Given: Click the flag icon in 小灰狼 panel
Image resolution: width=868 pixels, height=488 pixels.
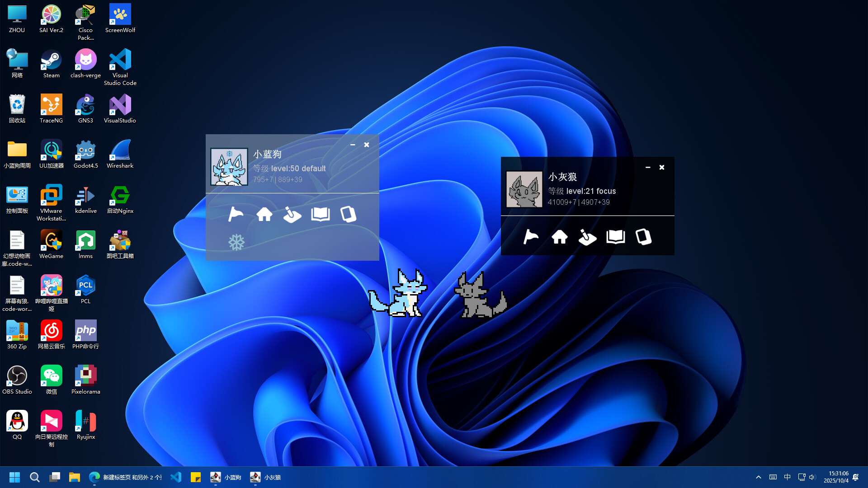Looking at the screenshot, I should tap(531, 237).
